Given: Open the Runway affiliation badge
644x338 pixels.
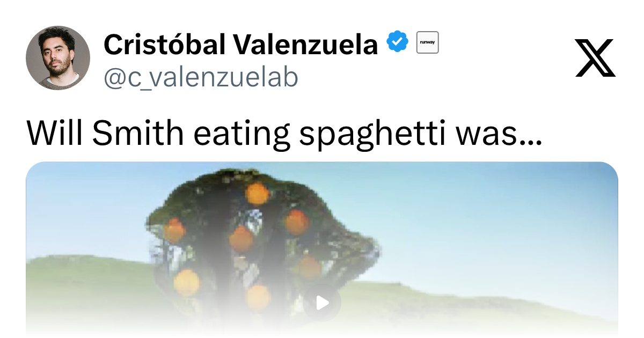Looking at the screenshot, I should (428, 42).
